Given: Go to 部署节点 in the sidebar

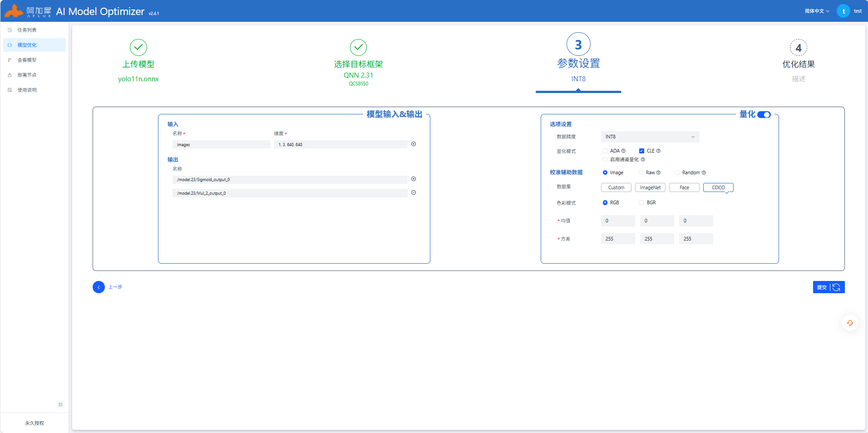Looking at the screenshot, I should (27, 75).
